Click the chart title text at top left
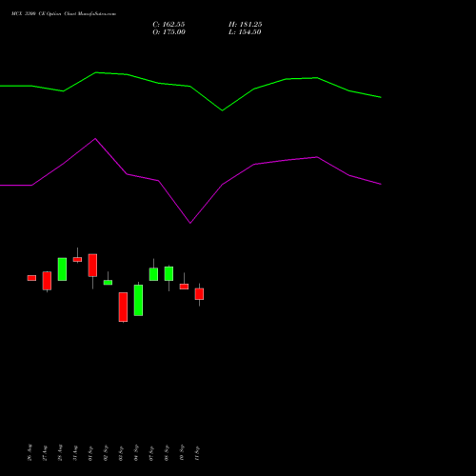Viewport: 476px width, 476px height. pos(64,14)
